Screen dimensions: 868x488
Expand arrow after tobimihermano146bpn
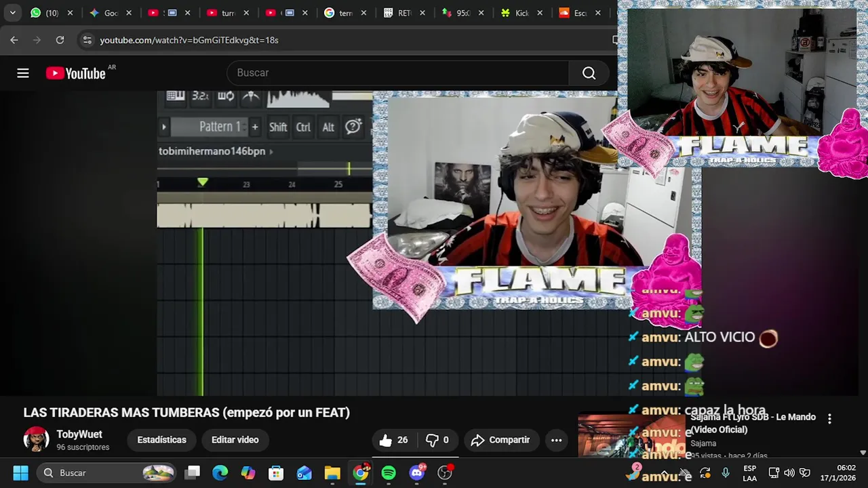271,151
